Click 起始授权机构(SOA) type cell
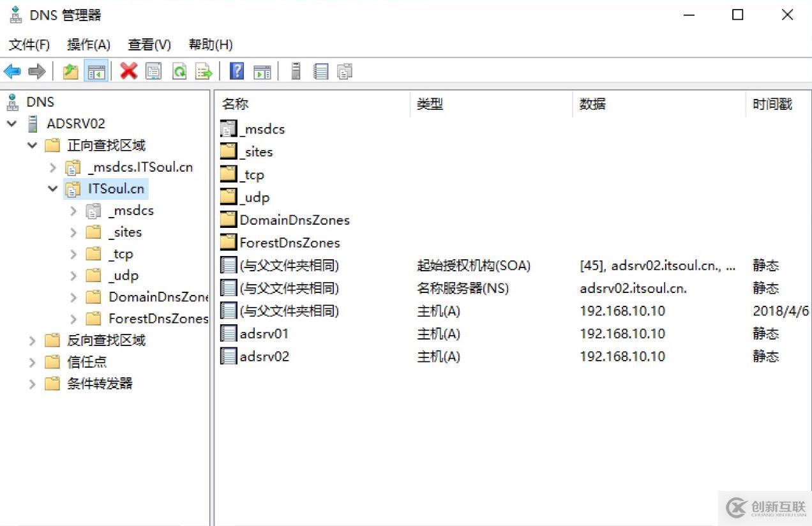 474,266
